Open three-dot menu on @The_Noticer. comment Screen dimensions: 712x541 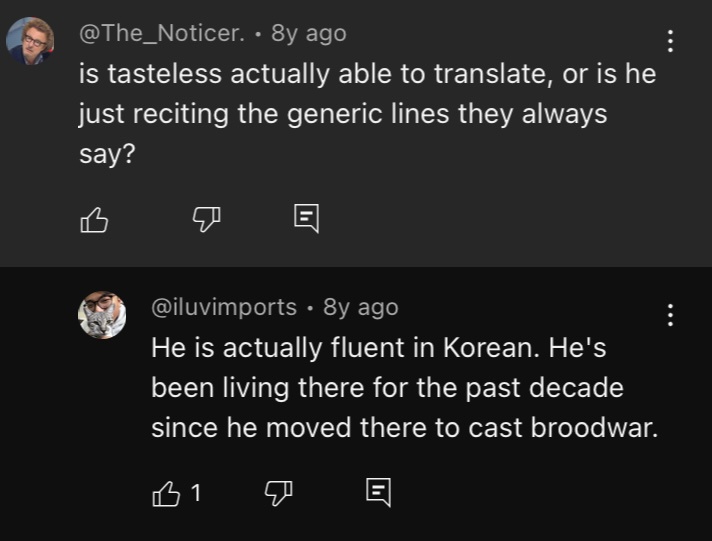click(x=670, y=41)
